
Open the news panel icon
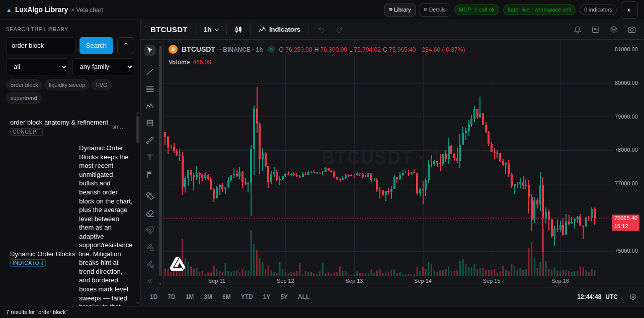click(596, 30)
